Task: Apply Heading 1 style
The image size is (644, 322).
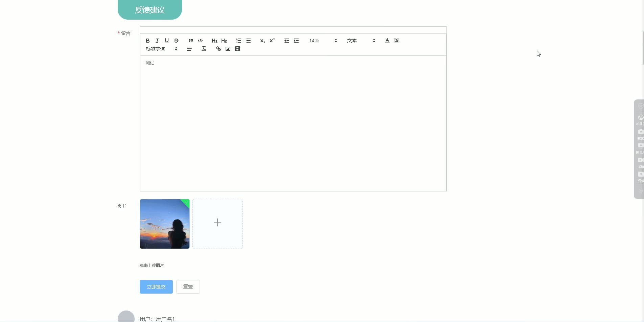Action: (214, 41)
